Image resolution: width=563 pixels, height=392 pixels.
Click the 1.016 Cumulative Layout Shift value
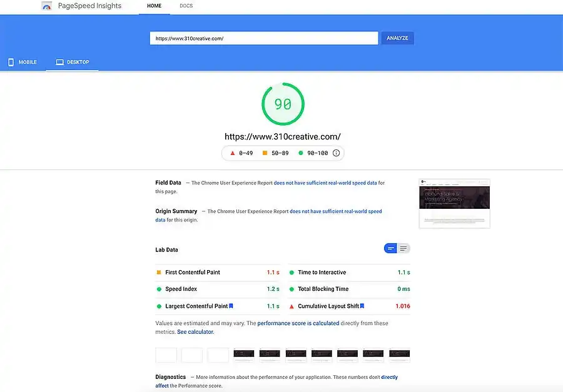click(x=403, y=306)
